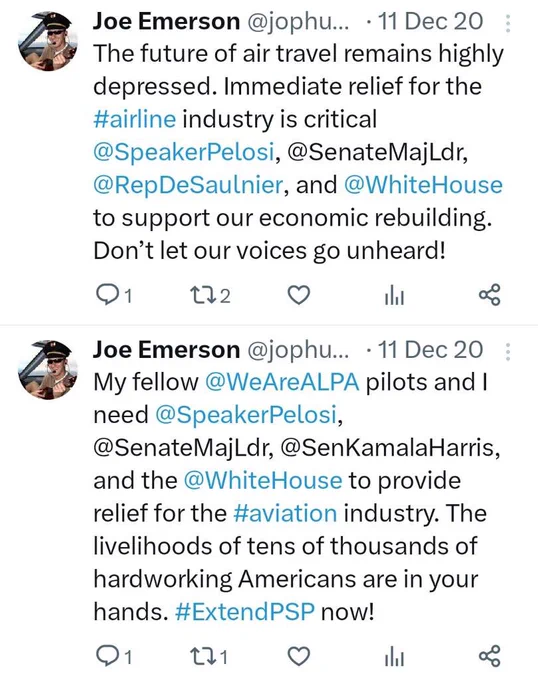This screenshot has width=538, height=680.
Task: Open Joe Emerson avatar on second tweet
Action: (48, 369)
